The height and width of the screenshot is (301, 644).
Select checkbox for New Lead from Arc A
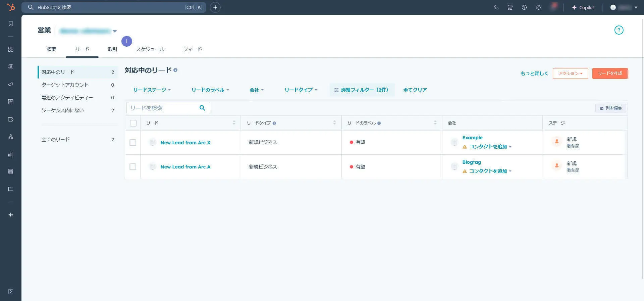click(133, 167)
